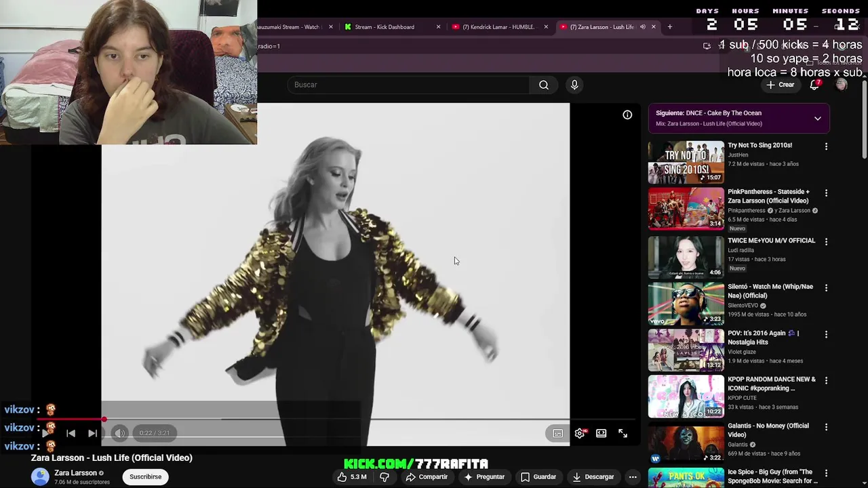868x488 pixels.
Task: Click the Galantis - No Money title
Action: (768, 430)
